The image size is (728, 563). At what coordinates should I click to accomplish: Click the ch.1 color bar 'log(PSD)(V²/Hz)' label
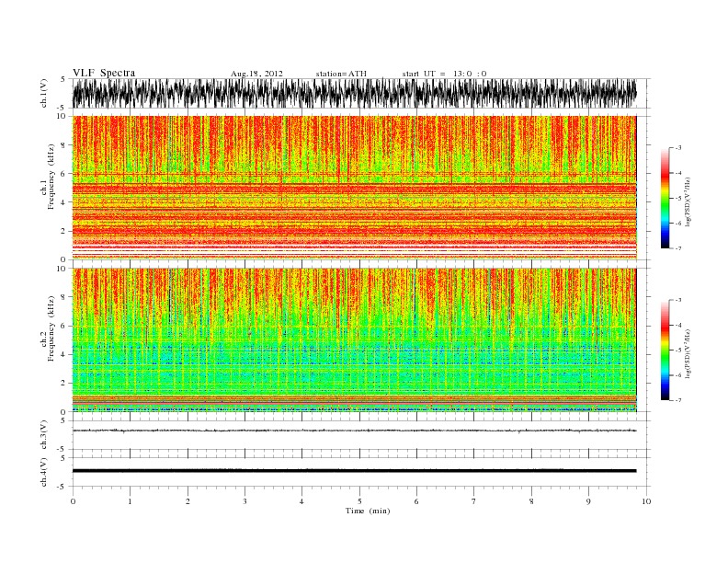(688, 202)
